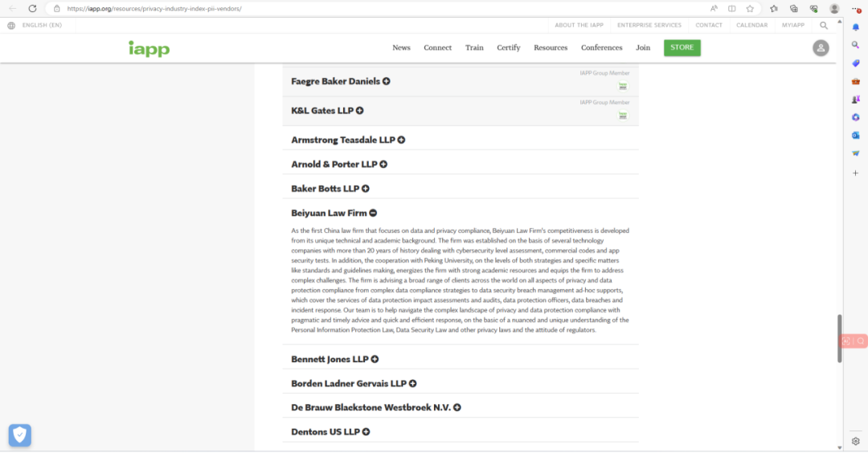Open ABOUT THE IAPP link
Screen dimensions: 868x453
[x=579, y=26]
